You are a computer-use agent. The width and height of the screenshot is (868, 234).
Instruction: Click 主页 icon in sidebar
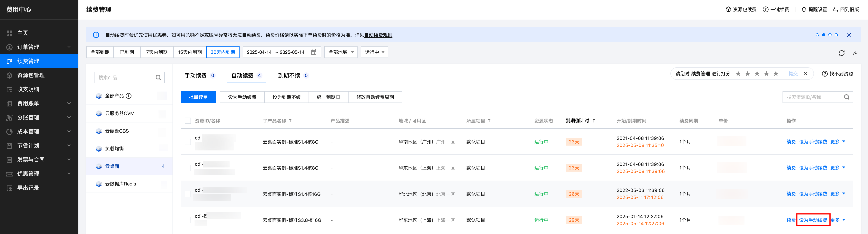pos(9,33)
